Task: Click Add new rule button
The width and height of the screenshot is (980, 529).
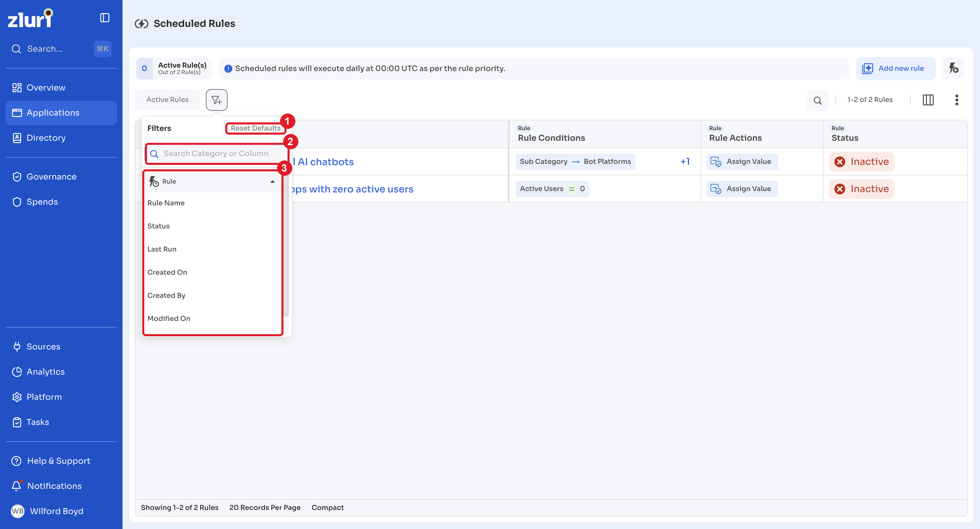Action: click(x=896, y=68)
